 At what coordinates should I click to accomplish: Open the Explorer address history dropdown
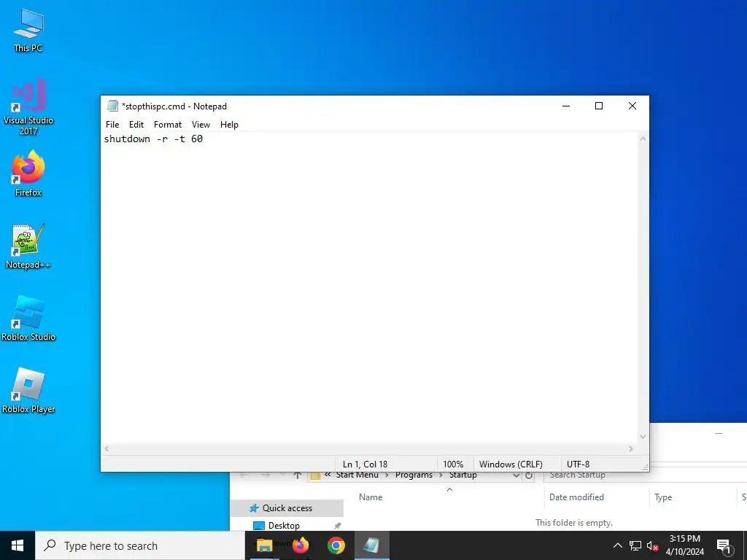[x=516, y=475]
